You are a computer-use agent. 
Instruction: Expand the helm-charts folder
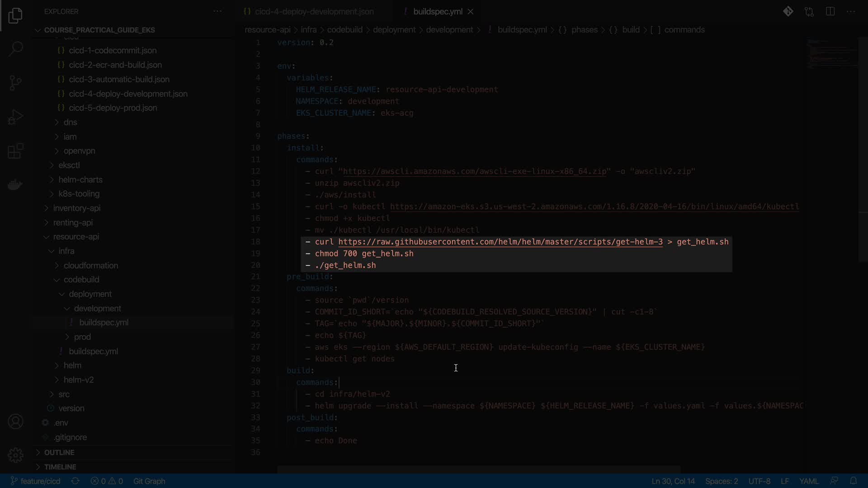point(80,179)
